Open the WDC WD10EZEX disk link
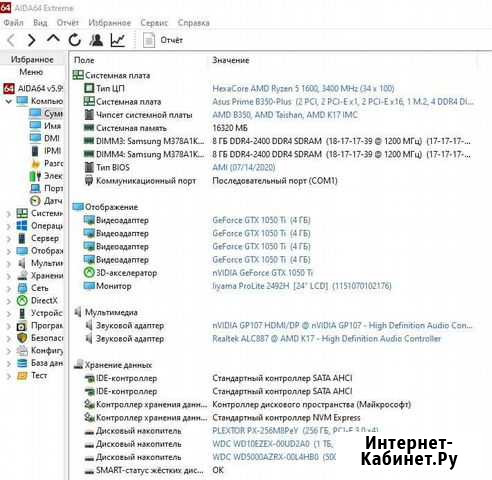 [x=273, y=444]
